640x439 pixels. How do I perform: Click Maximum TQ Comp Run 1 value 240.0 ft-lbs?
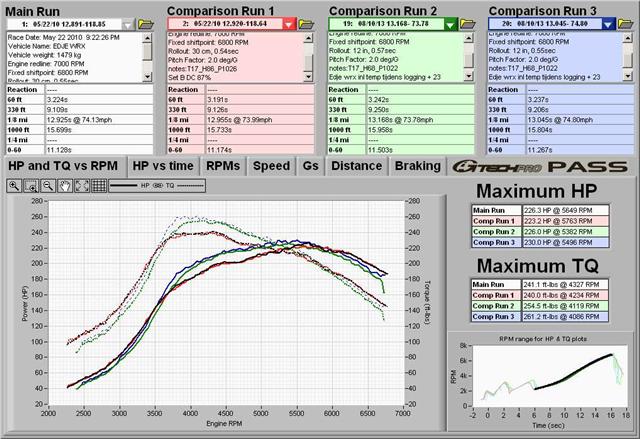click(x=565, y=295)
